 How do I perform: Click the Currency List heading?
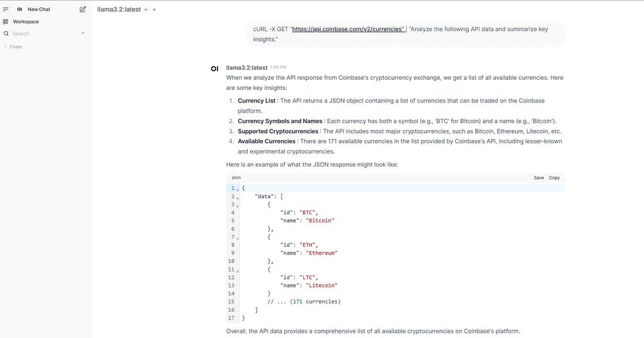pyautogui.click(x=257, y=101)
